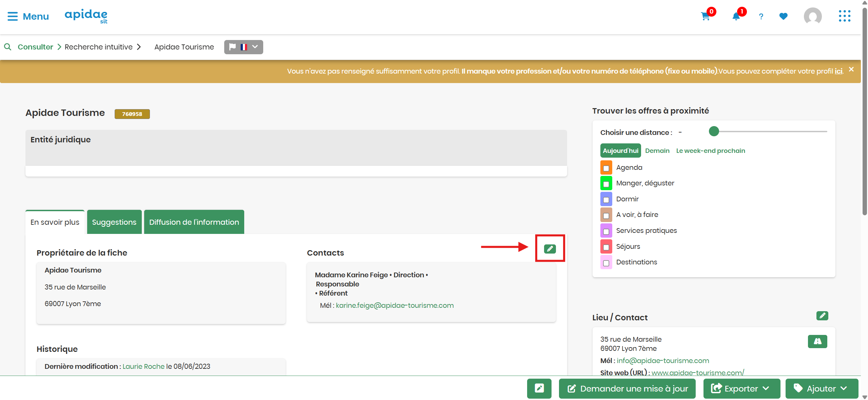Viewport: 868px width, 400px height.
Task: Open user profile avatar
Action: [x=813, y=16]
